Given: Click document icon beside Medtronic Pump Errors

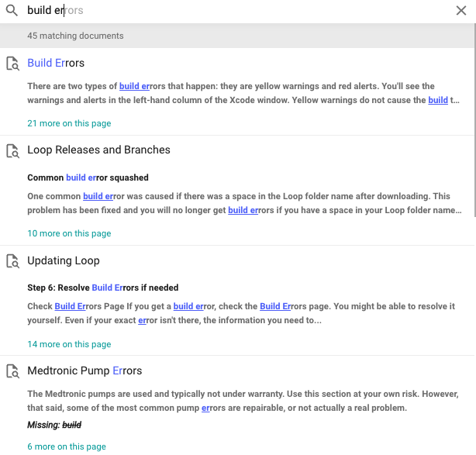Looking at the screenshot, I should coord(12,371).
